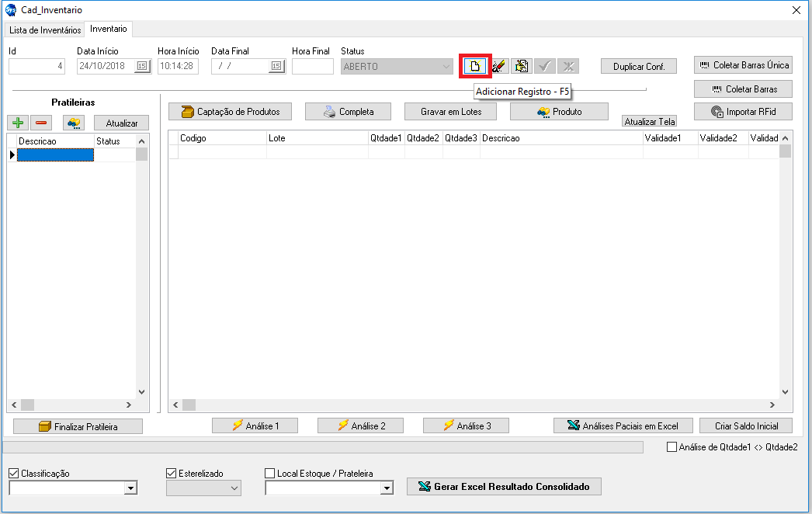Add a shelf with the green plus icon
This screenshot has width=812, height=514.
coord(18,123)
